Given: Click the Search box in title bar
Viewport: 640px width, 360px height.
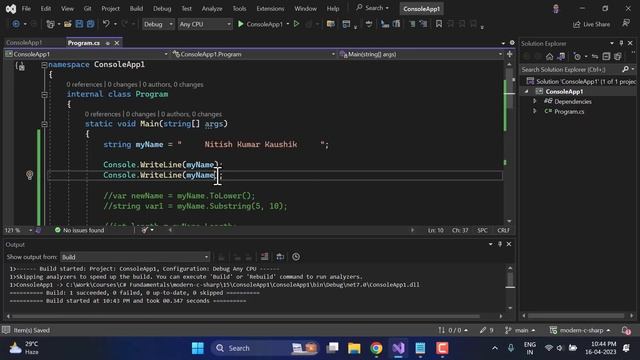Looking at the screenshot, I should pyautogui.click(x=372, y=8).
